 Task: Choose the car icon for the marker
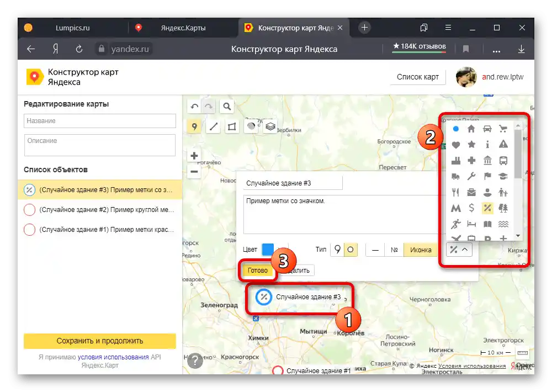487,129
